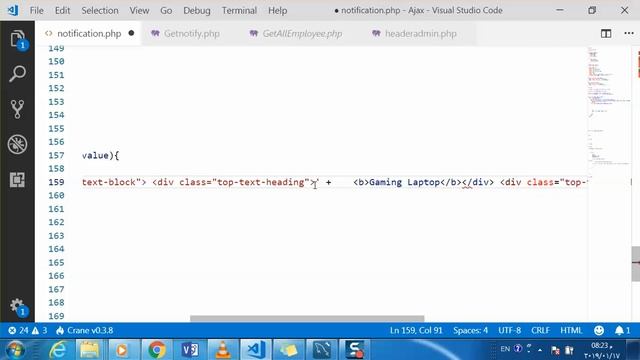Click line number 159 in gutter
This screenshot has height=360, width=640.
tap(56, 182)
